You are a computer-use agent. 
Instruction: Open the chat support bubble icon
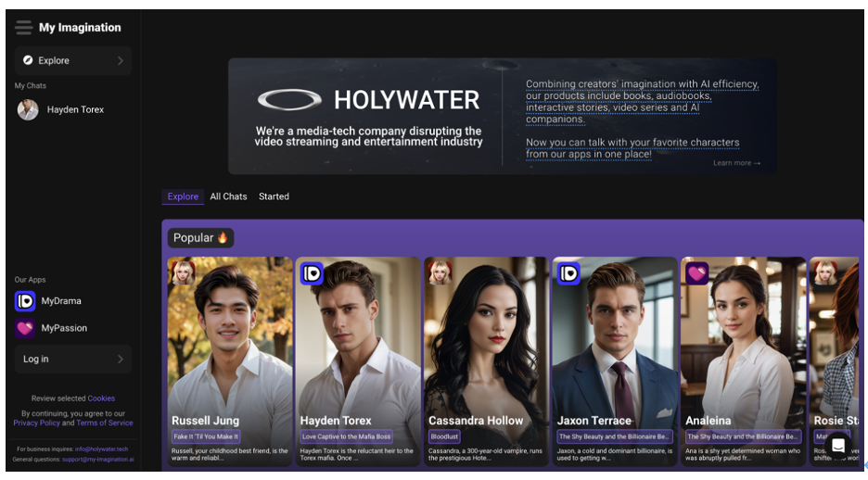pyautogui.click(x=837, y=446)
